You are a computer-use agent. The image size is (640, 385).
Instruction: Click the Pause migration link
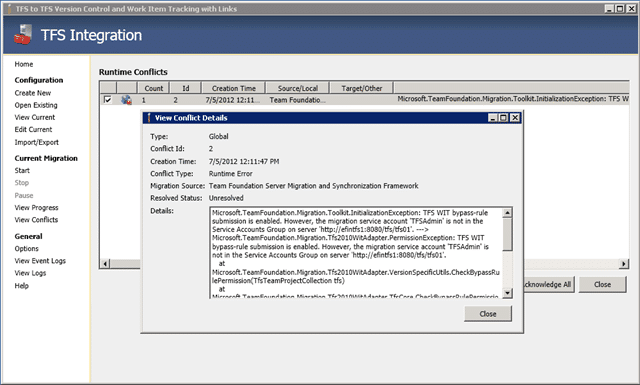click(24, 195)
